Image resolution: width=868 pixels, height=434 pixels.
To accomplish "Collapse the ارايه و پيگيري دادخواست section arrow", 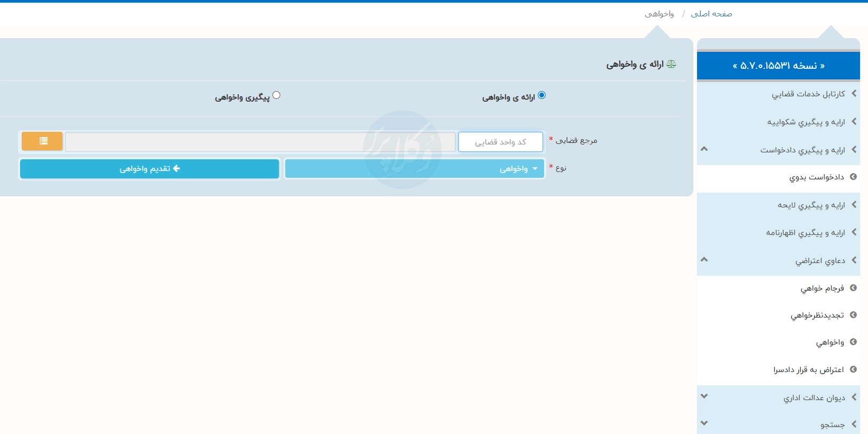I will 704,149.
